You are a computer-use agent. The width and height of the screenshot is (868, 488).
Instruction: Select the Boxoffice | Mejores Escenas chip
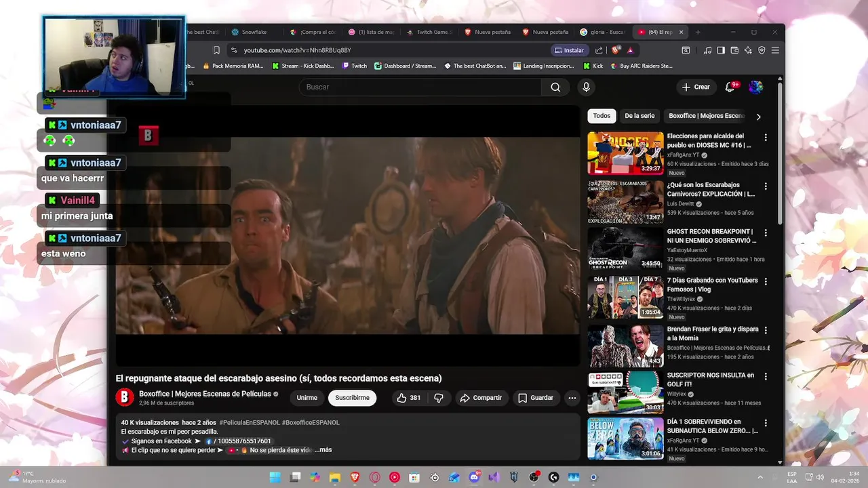coord(707,116)
